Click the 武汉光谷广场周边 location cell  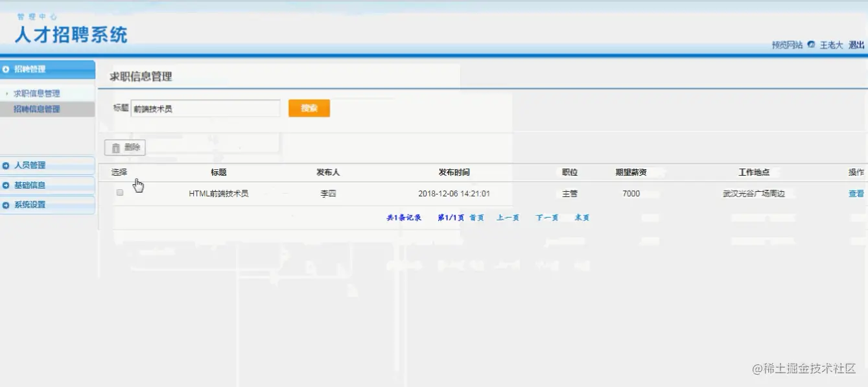[x=754, y=193]
